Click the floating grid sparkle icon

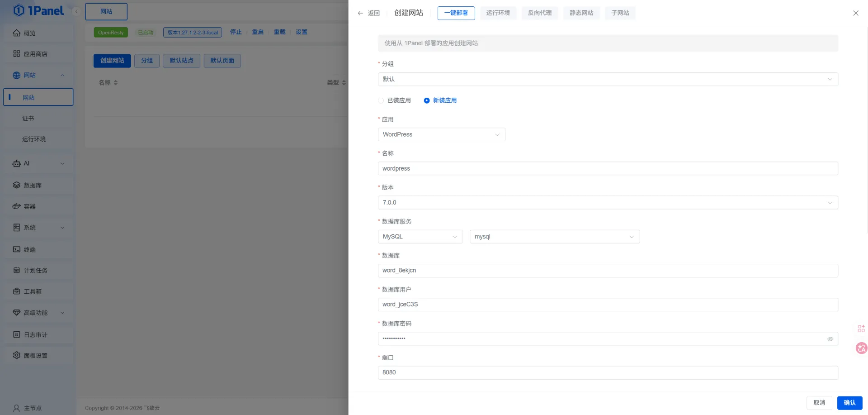coord(861,329)
